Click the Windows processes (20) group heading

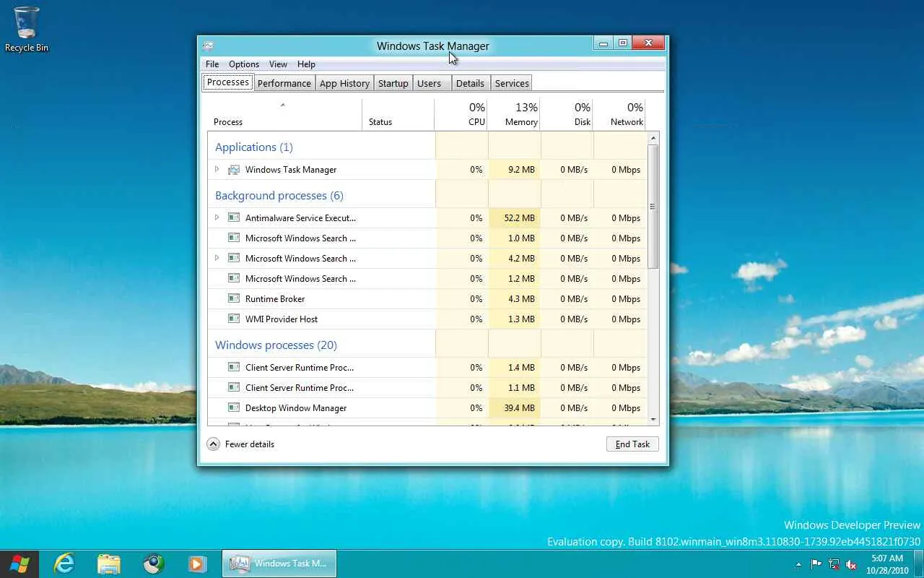(x=276, y=345)
